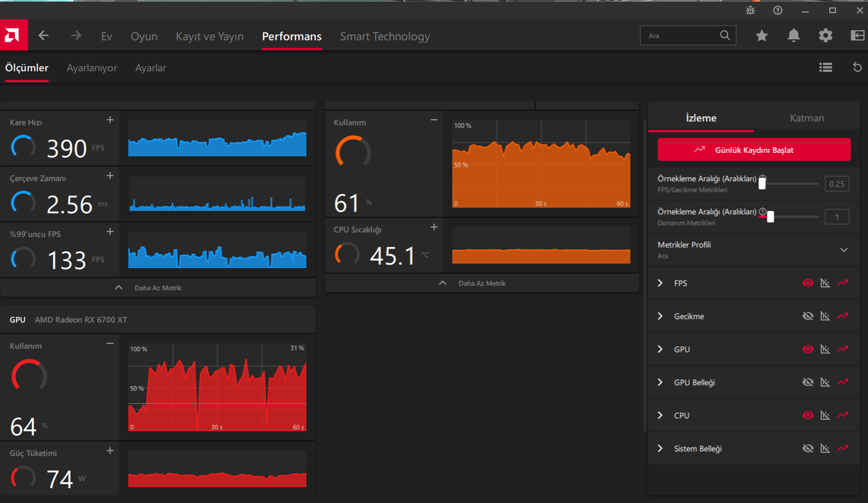
Task: Open the bug report tool icon
Action: 750,10
